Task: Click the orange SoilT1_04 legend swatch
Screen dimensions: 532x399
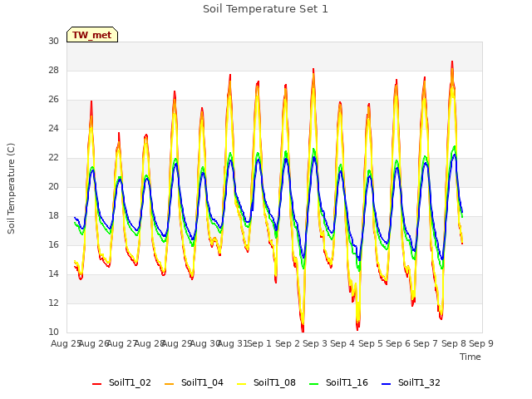Action: tap(169, 384)
